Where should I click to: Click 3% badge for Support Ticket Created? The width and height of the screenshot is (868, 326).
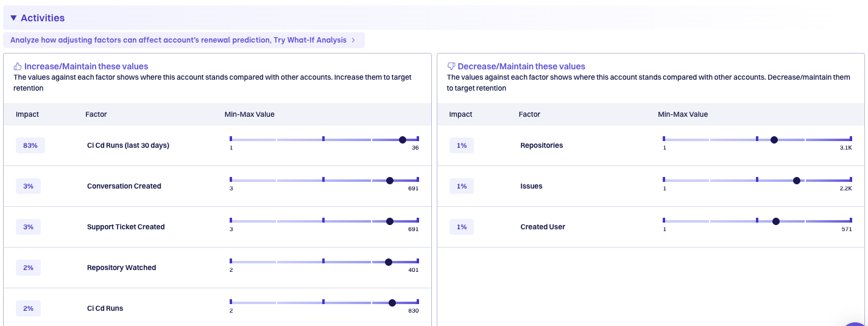click(x=28, y=227)
